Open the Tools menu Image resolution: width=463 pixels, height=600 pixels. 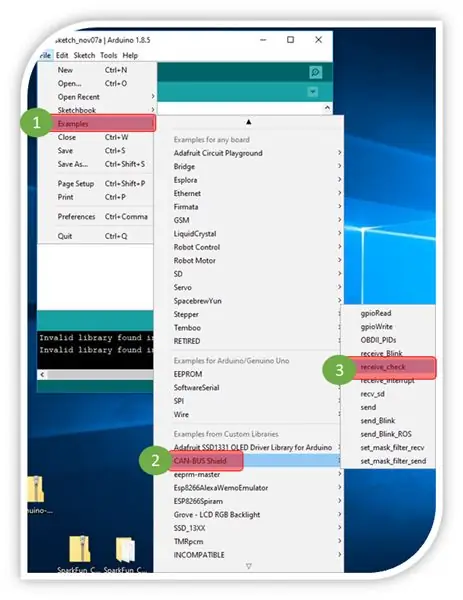109,55
